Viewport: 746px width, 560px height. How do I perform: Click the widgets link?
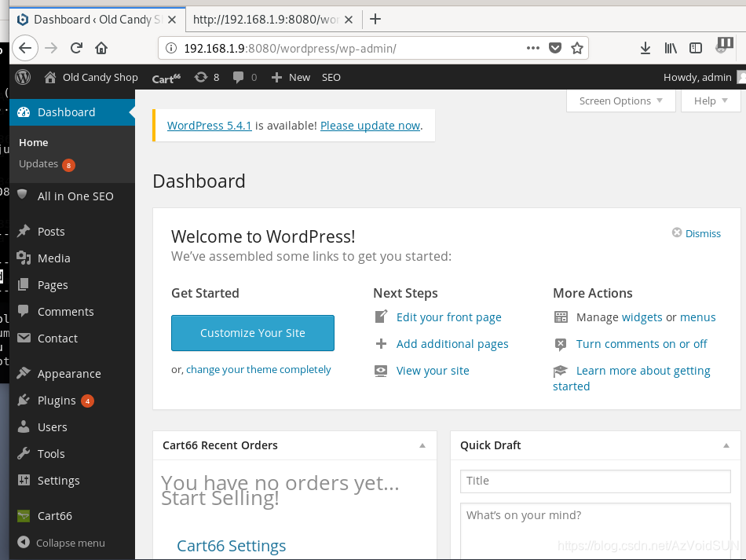[642, 317]
